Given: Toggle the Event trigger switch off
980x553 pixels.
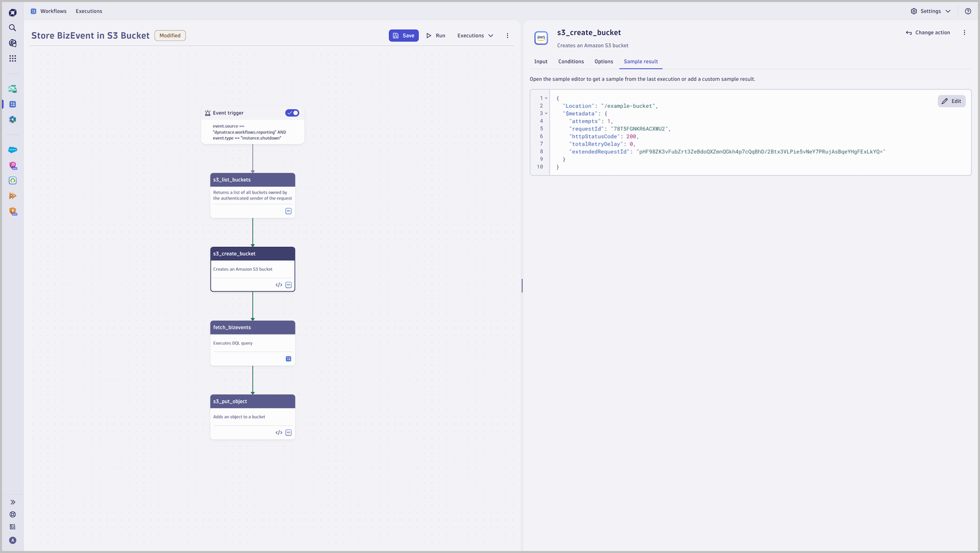Looking at the screenshot, I should click(292, 113).
